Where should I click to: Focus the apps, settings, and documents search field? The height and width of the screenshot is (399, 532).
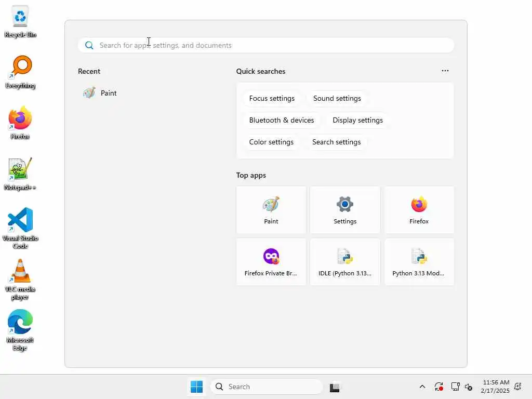[x=266, y=46]
